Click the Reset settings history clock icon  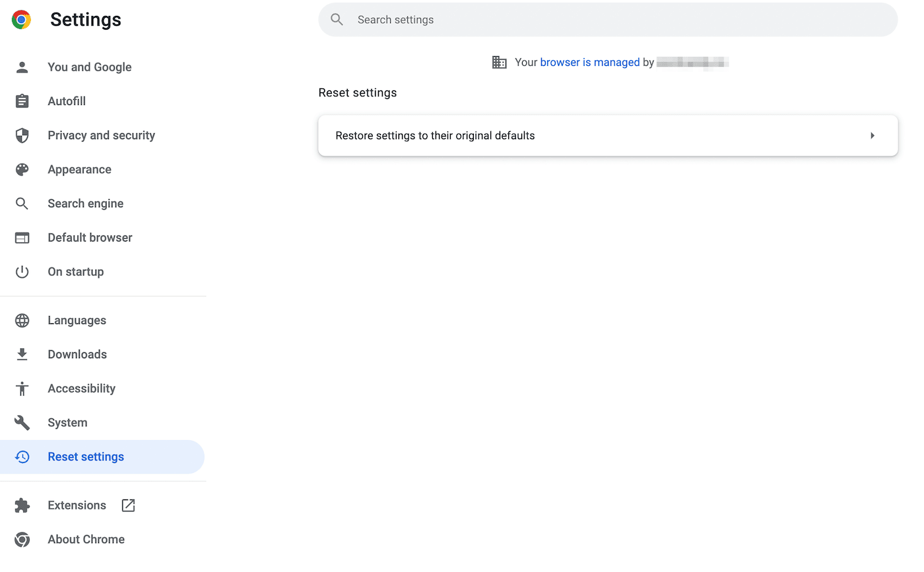pyautogui.click(x=22, y=457)
